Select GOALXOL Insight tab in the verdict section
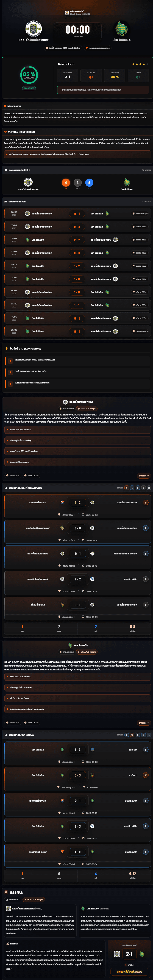Screen dimensions: 153x980 [x=34, y=899]
